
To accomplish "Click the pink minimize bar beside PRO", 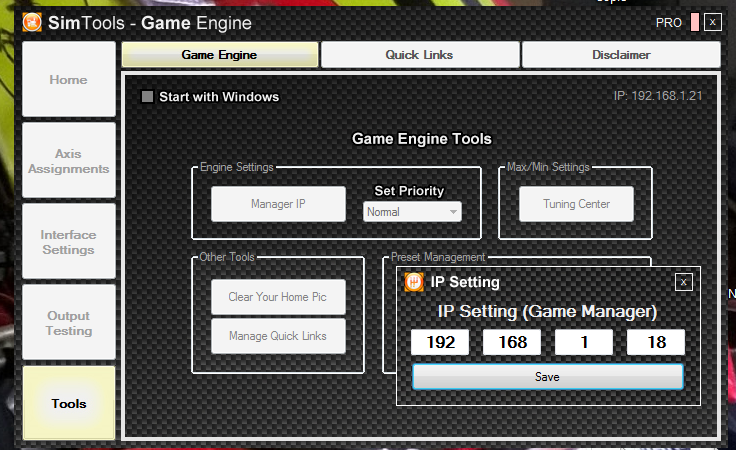I will (x=695, y=22).
